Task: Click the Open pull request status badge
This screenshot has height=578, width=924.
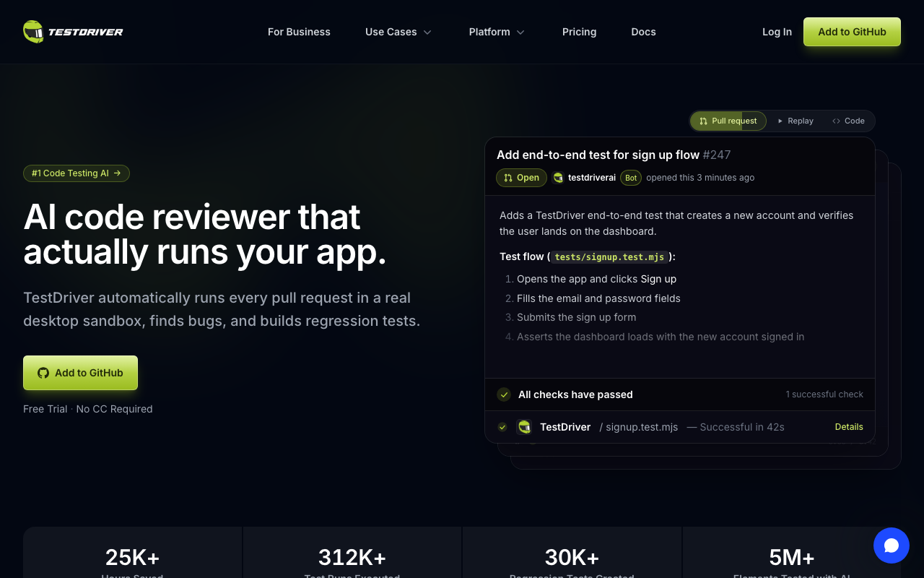Action: [521, 178]
